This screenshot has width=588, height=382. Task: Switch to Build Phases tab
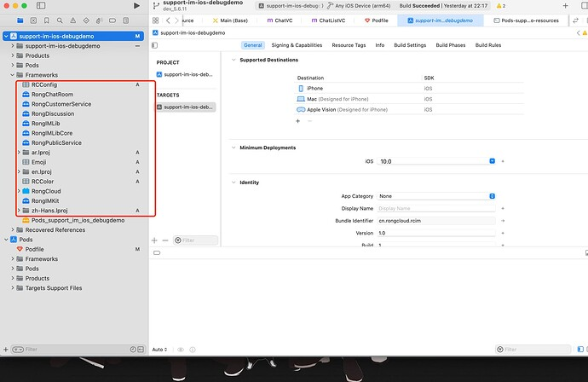tap(451, 45)
